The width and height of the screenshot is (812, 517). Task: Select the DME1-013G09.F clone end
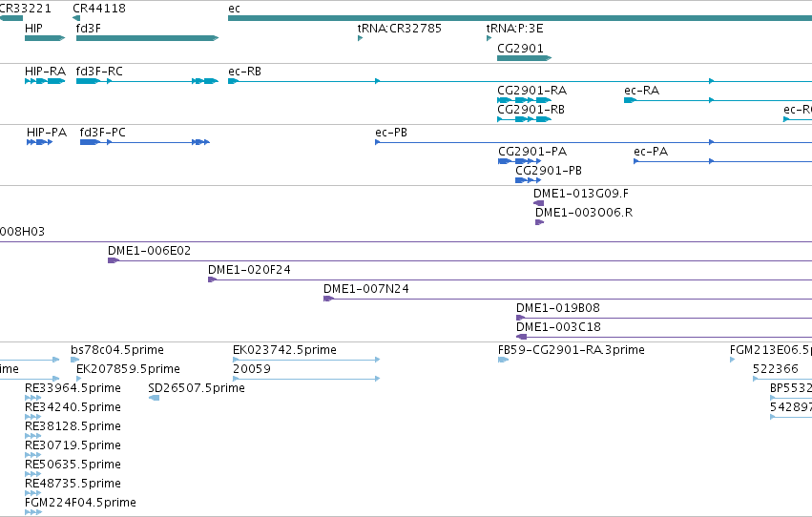538,203
